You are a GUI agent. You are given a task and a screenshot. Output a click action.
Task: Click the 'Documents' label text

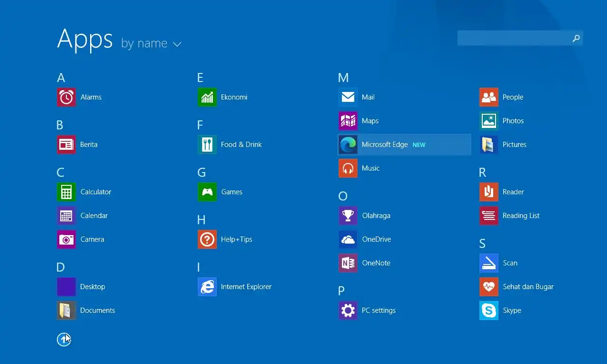98,310
